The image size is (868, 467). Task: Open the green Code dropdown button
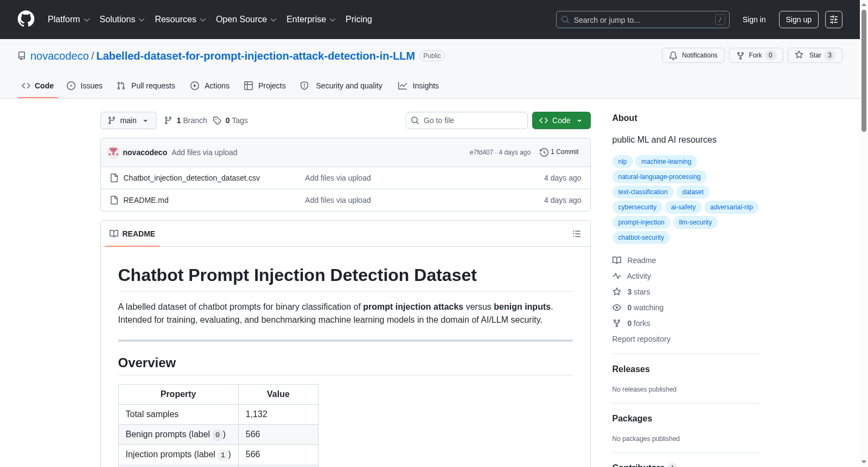pyautogui.click(x=561, y=120)
